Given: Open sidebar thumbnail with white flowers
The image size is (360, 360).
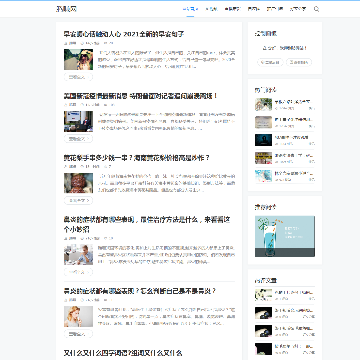Looking at the screenshot, I should tap(264, 295).
